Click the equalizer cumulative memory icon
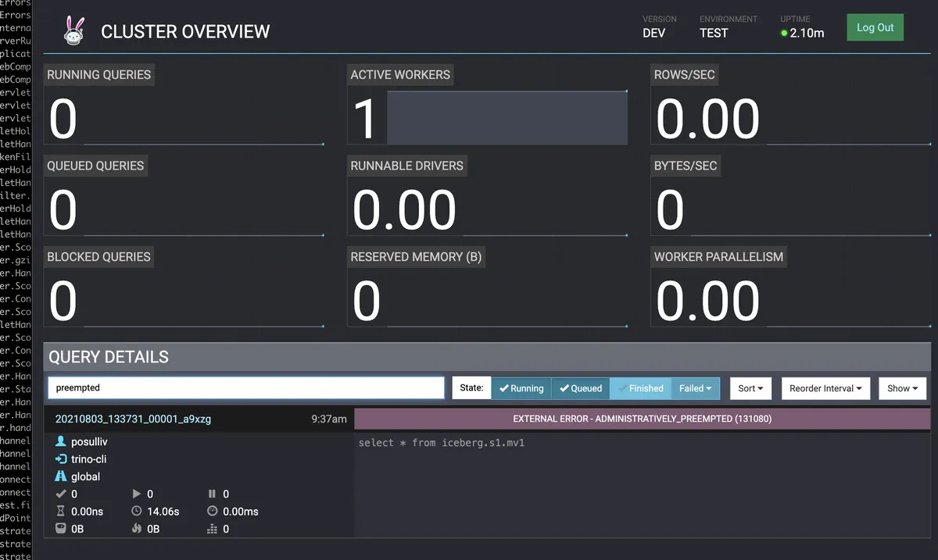The image size is (938, 560). pyautogui.click(x=212, y=529)
